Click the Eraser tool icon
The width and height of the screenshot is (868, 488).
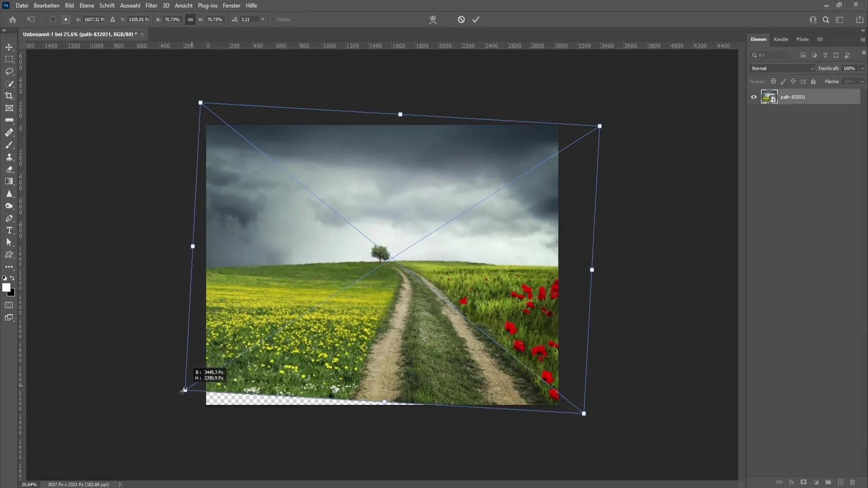click(x=9, y=169)
